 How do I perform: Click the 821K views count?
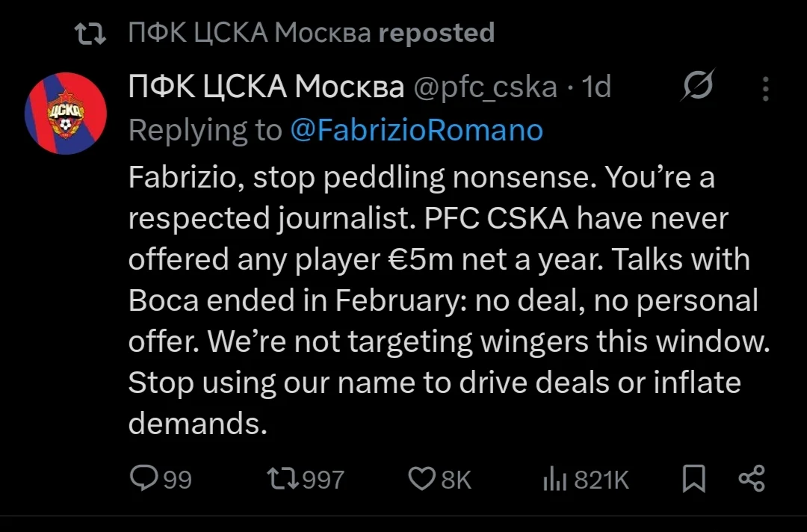coord(602,480)
